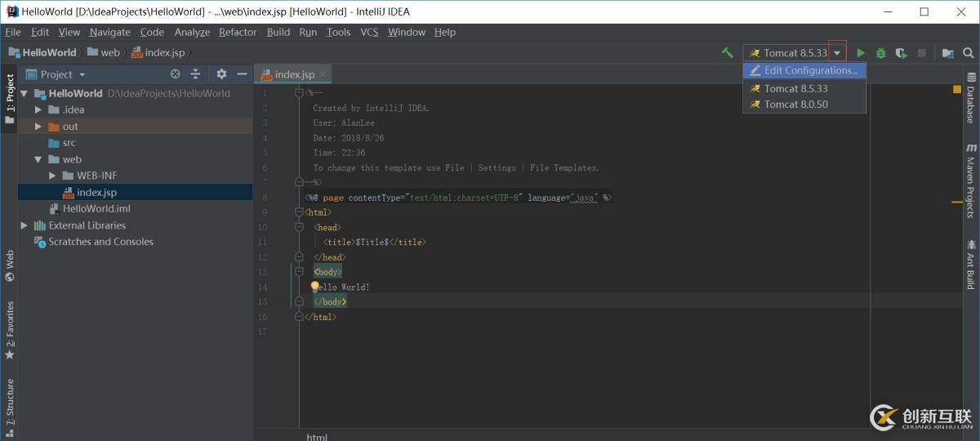The height and width of the screenshot is (441, 980).
Task: Choose Tomcat 8.0.50 from dropdown list
Action: (x=804, y=105)
